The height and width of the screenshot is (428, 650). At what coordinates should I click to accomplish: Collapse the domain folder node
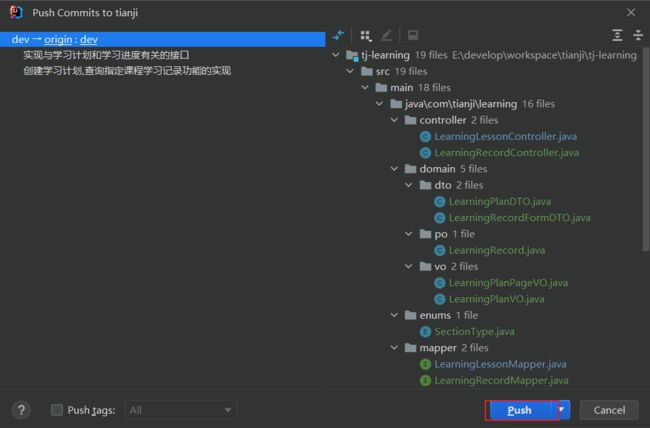[394, 169]
